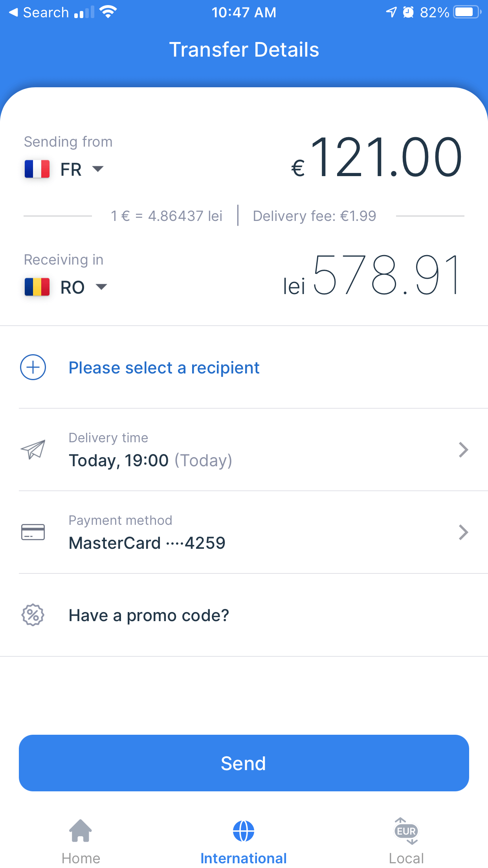This screenshot has height=868, width=488.
Task: Expand the RO receiving country dropdown arrow
Action: point(101,287)
